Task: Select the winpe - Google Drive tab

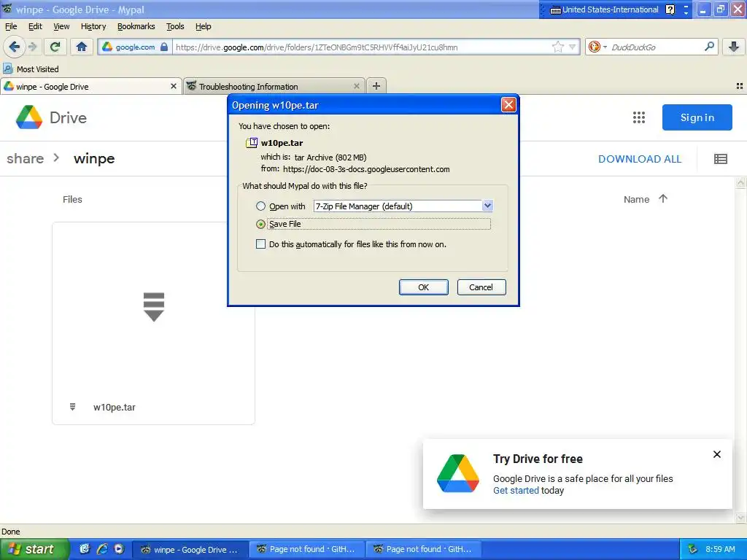Action: tap(90, 86)
